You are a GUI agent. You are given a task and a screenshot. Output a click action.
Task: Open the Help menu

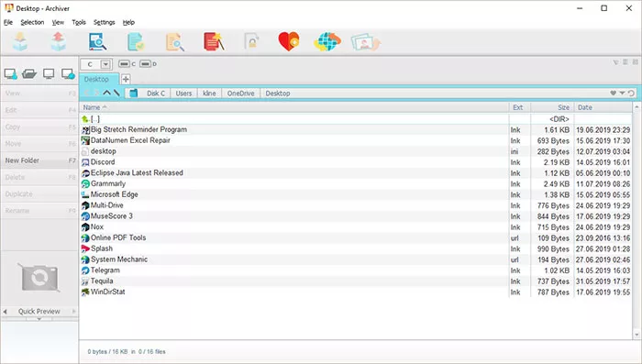(x=128, y=22)
